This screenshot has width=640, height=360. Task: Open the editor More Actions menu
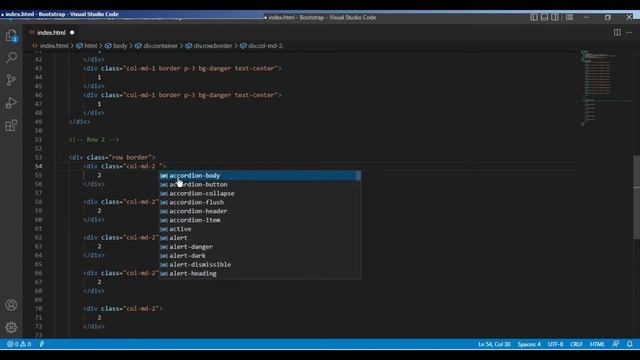click(629, 32)
